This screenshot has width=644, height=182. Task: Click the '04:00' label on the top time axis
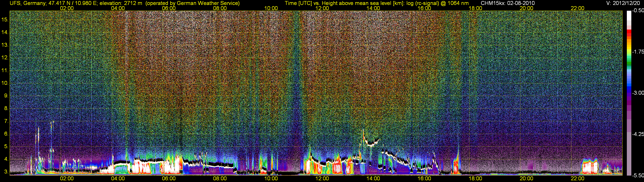tap(118, 8)
